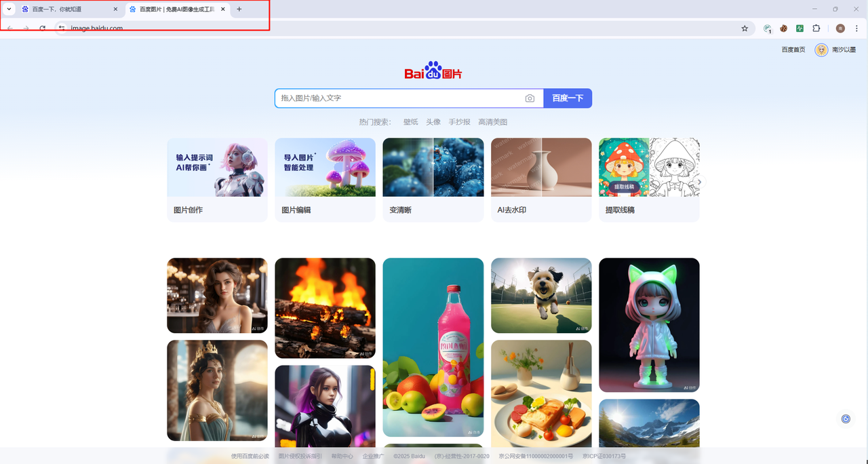Expand the tab search dropdown arrow
The width and height of the screenshot is (868, 464).
[9, 9]
